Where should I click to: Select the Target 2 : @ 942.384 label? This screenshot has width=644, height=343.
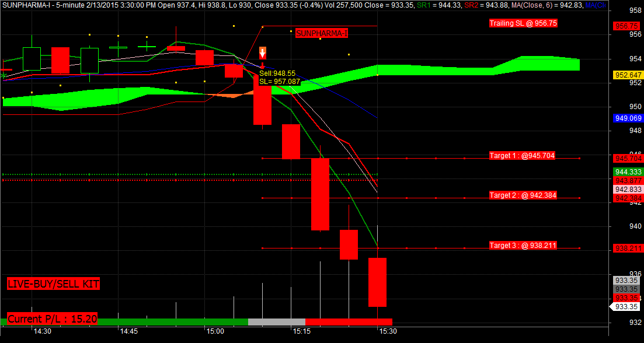(523, 195)
